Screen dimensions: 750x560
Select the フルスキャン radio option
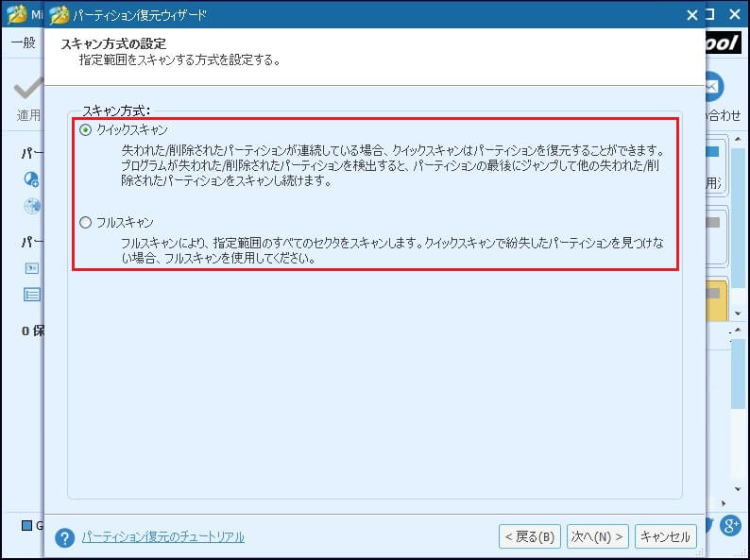click(86, 222)
